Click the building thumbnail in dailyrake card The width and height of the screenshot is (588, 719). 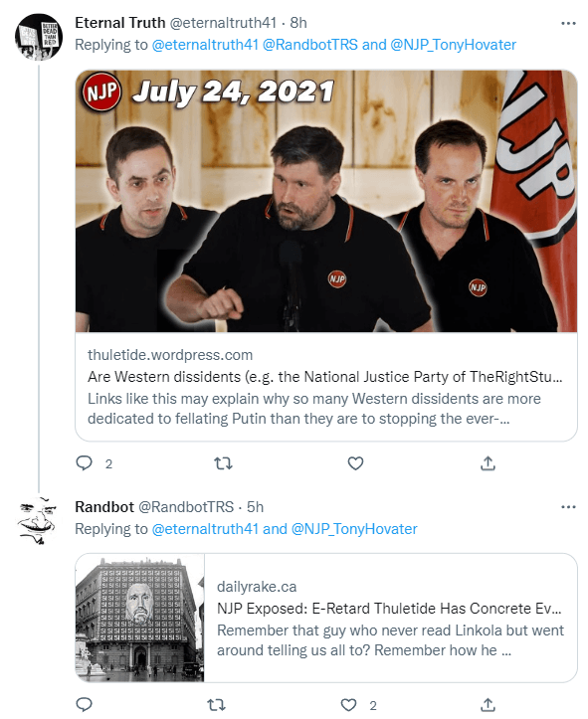(x=140, y=618)
